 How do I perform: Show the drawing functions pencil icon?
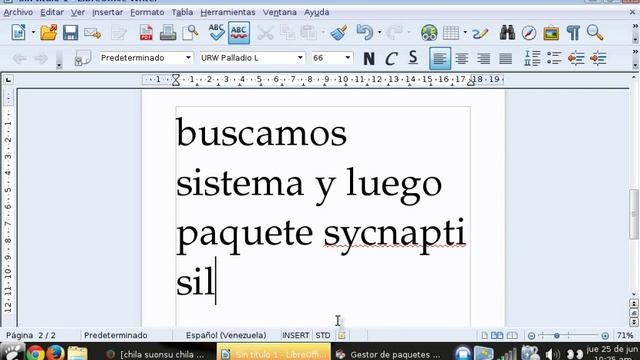[x=480, y=32]
